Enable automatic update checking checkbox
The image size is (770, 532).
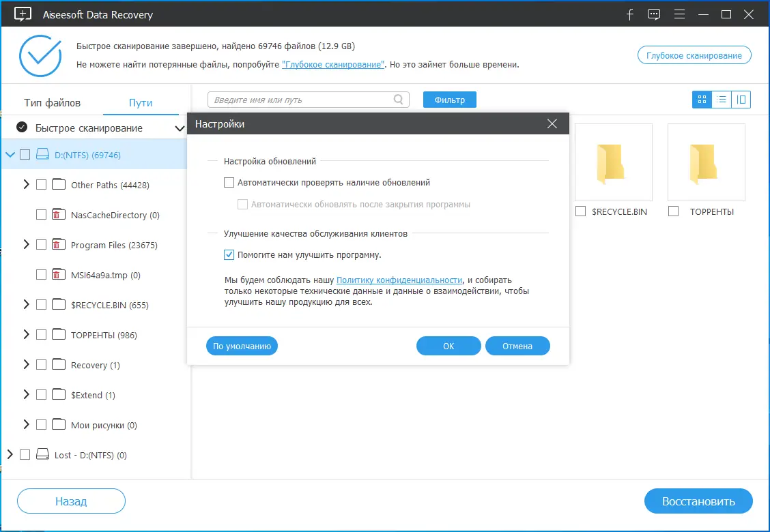[229, 183]
